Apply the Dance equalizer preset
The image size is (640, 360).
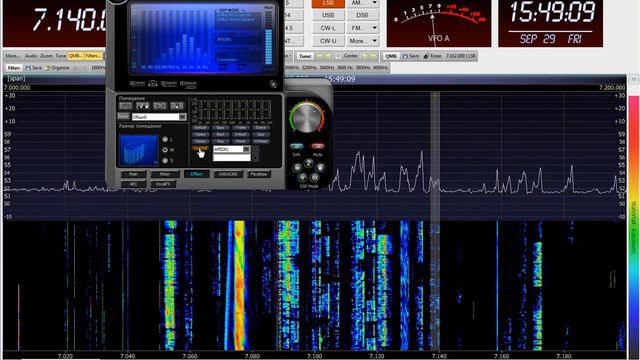coord(261,128)
